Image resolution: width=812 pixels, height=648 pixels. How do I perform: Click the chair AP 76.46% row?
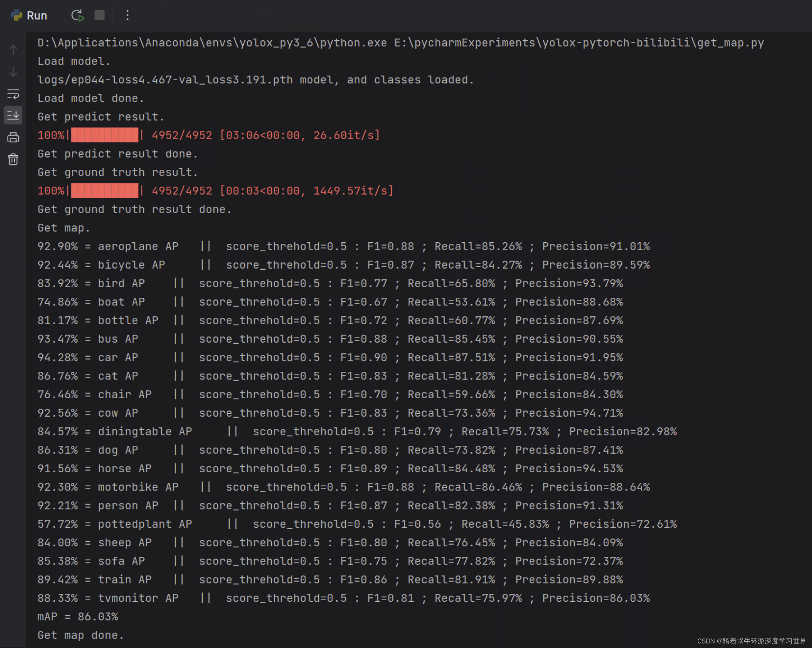pos(330,394)
